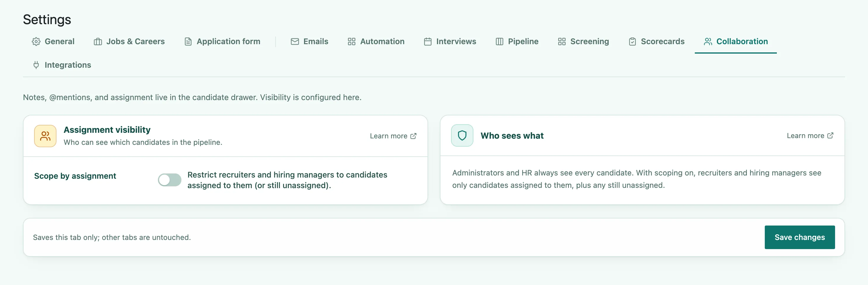Click the Scorecards clipboard icon
This screenshot has height=285, width=868.
tap(632, 42)
